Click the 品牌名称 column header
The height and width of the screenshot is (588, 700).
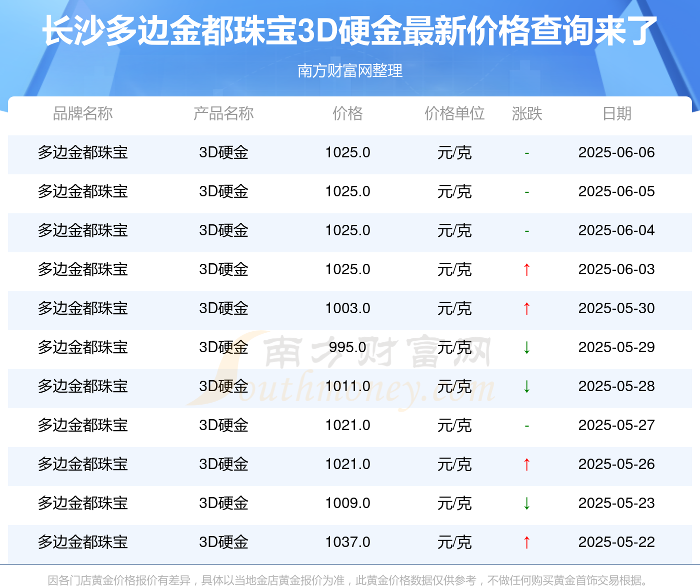coord(83,113)
